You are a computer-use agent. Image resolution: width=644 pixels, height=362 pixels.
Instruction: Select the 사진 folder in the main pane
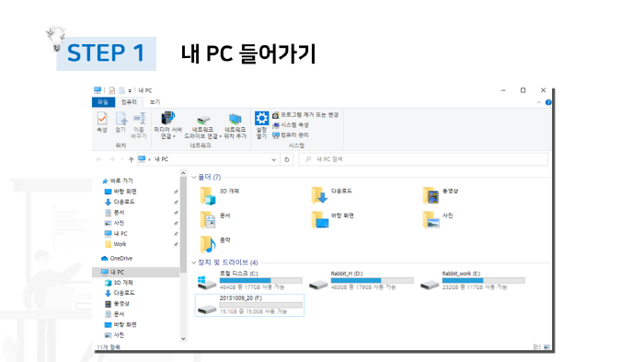coord(438,220)
